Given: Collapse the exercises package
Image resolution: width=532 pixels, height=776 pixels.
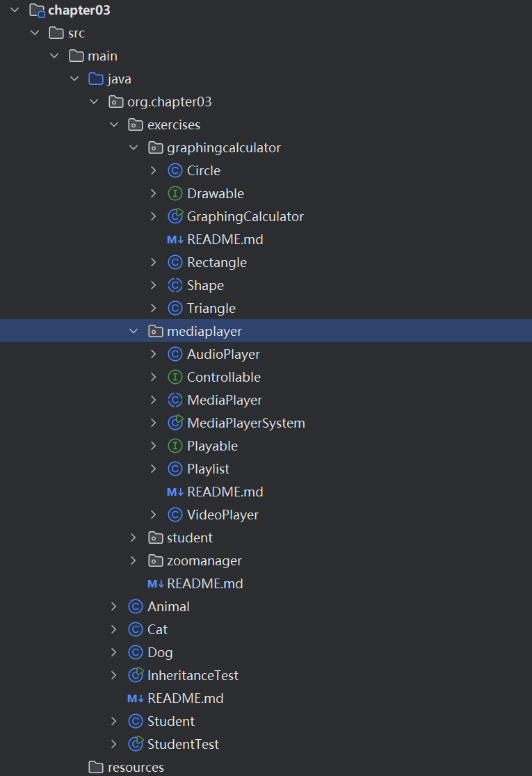Looking at the screenshot, I should click(x=114, y=124).
